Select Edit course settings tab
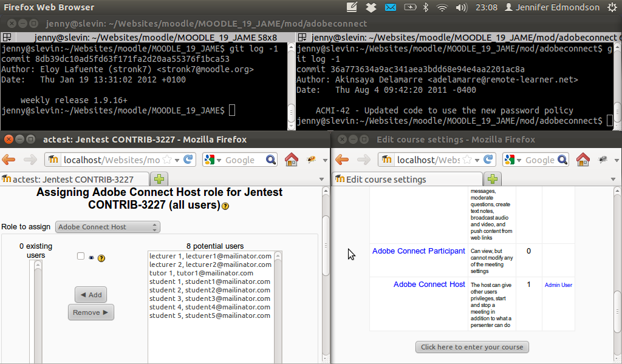Viewport: 622px width, 364px height. click(x=408, y=179)
